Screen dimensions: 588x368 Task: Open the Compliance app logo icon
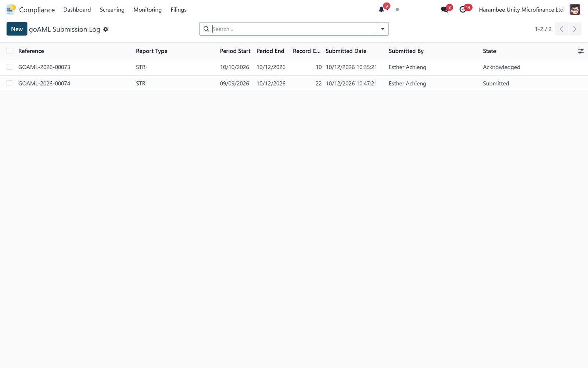pos(11,10)
